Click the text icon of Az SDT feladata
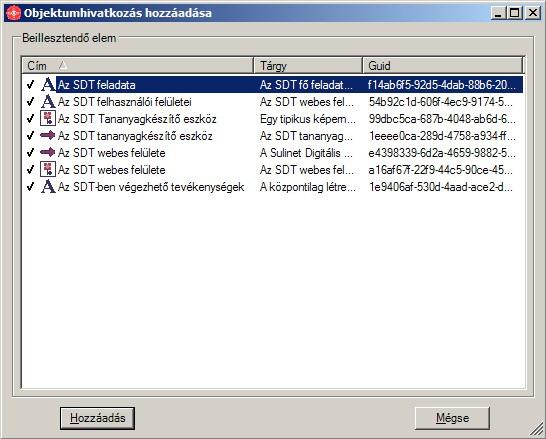The image size is (546, 439). [48, 85]
